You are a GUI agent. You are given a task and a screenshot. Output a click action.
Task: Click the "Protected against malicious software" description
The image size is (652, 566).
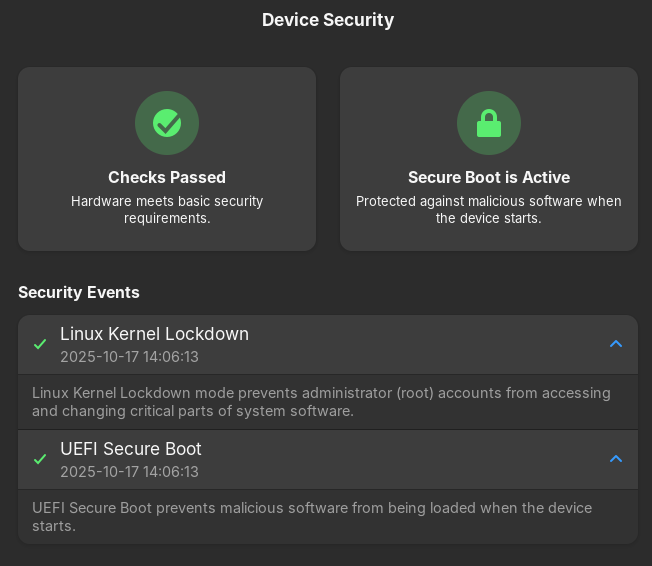point(489,209)
